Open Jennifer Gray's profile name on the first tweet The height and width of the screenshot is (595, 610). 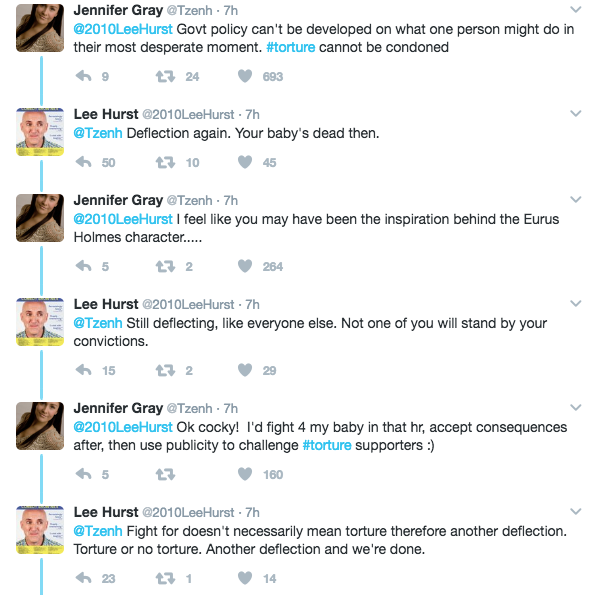tap(118, 11)
